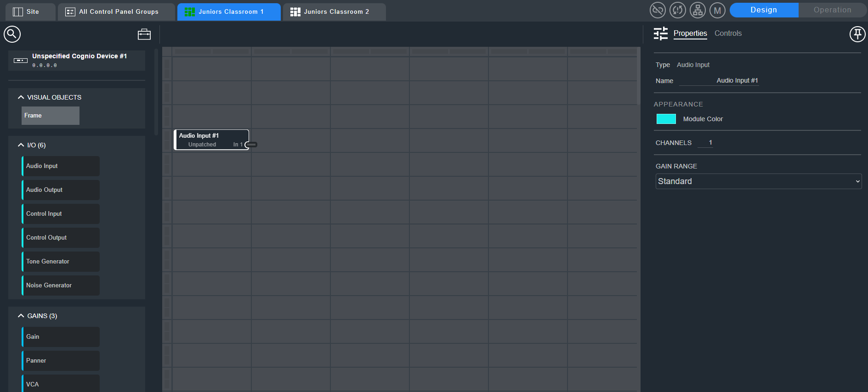Open the Gain Range Standard dropdown

click(x=758, y=181)
